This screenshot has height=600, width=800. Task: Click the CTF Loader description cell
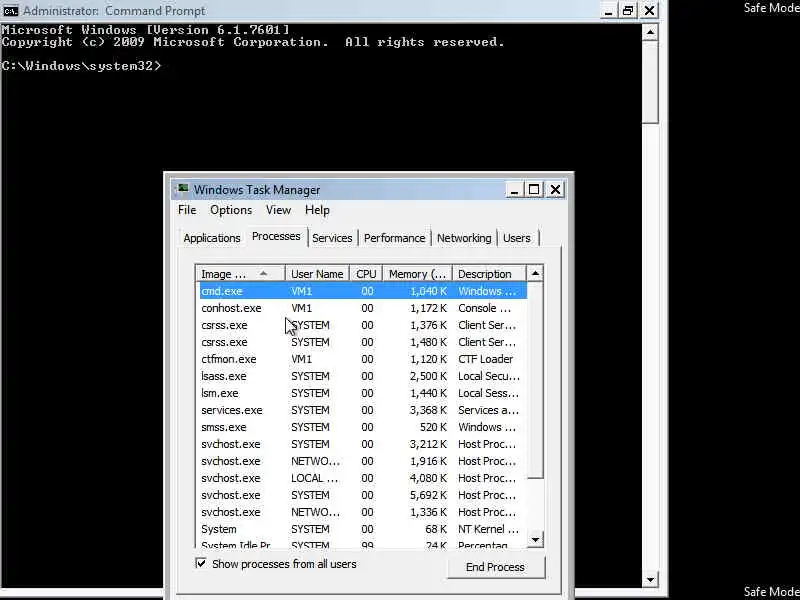pos(485,359)
